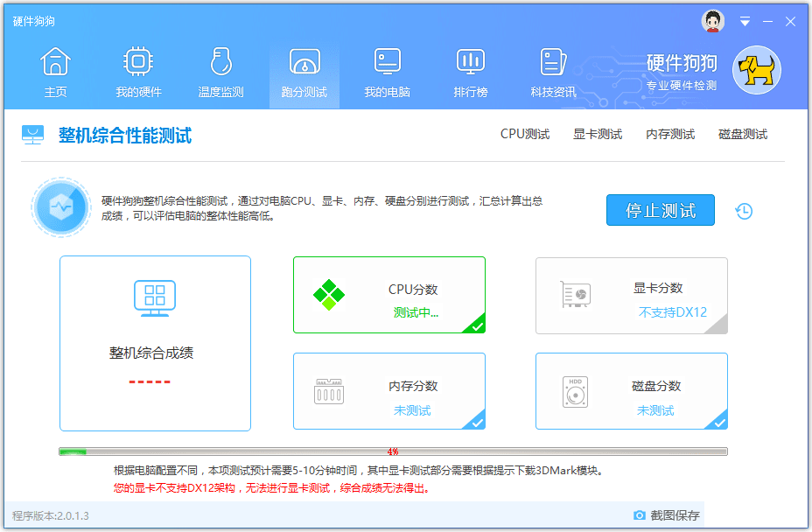
Task: Click the yellow dog logo
Action: pyautogui.click(x=757, y=70)
